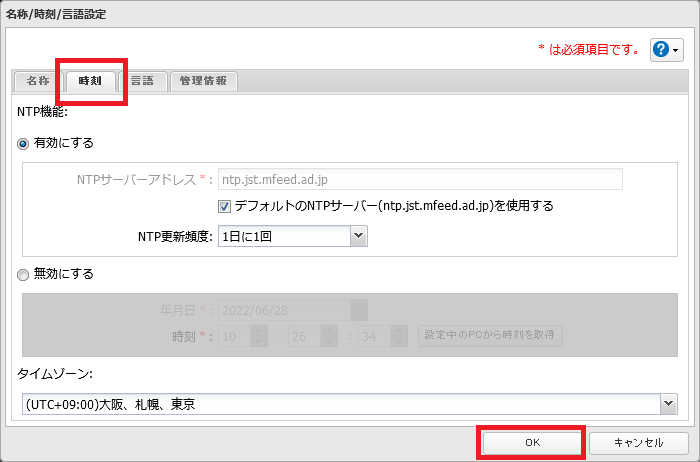Click the minute stepper spinner
This screenshot has height=462, width=700.
point(328,335)
